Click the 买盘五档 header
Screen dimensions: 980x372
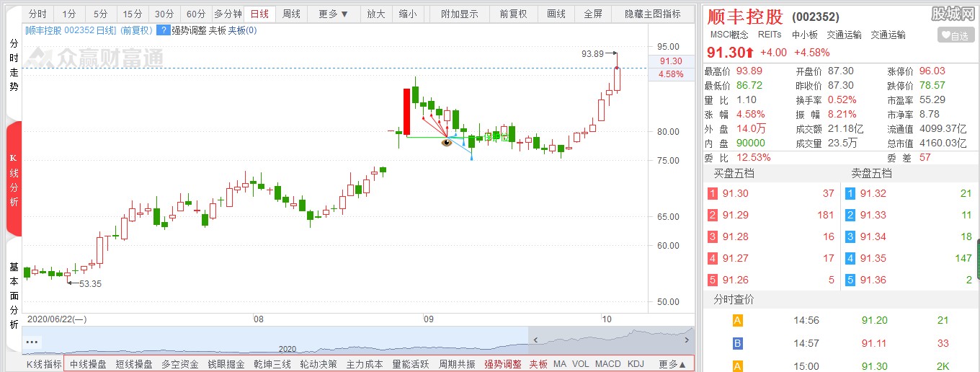734,173
